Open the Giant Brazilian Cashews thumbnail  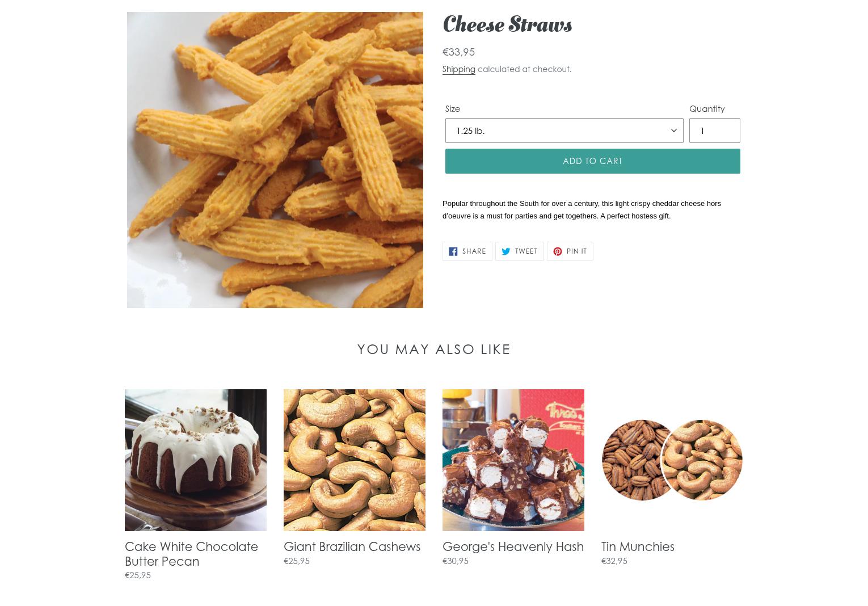355,460
